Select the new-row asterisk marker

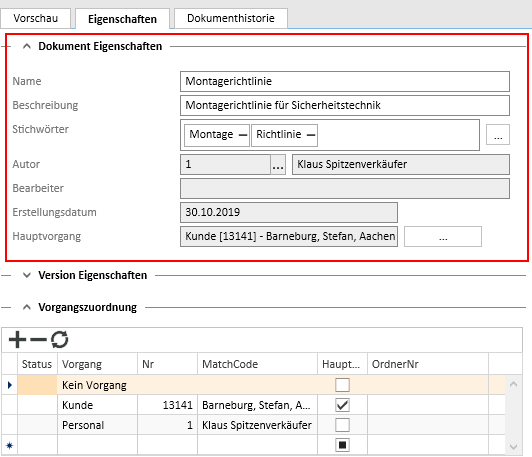(10, 445)
